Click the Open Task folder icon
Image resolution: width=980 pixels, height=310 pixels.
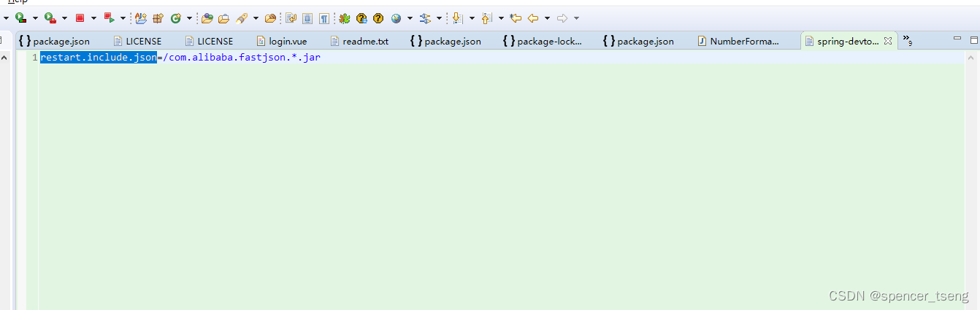coord(223,18)
